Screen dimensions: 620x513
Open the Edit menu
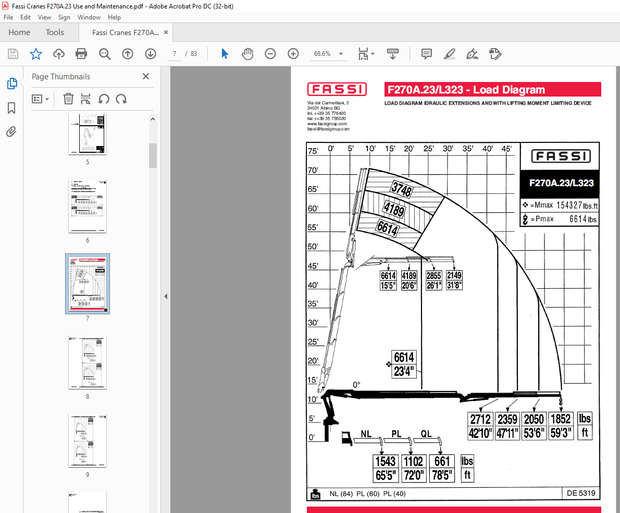[x=25, y=17]
